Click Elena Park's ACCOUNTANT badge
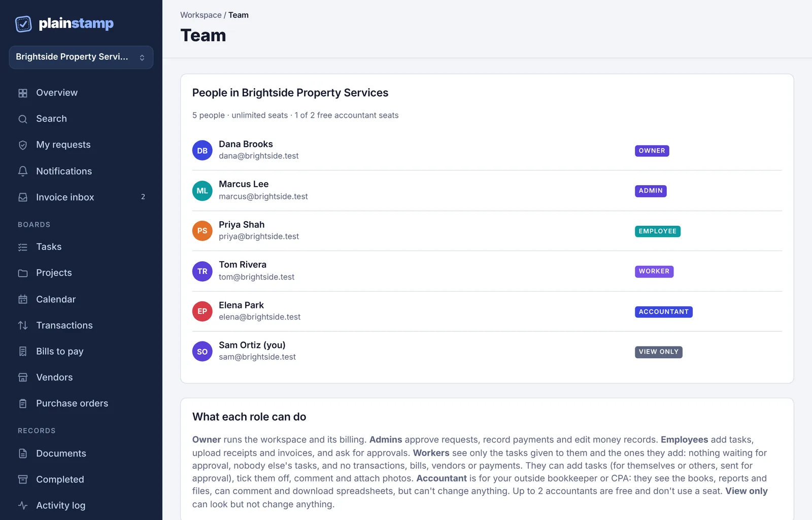The image size is (812, 520). pos(664,312)
